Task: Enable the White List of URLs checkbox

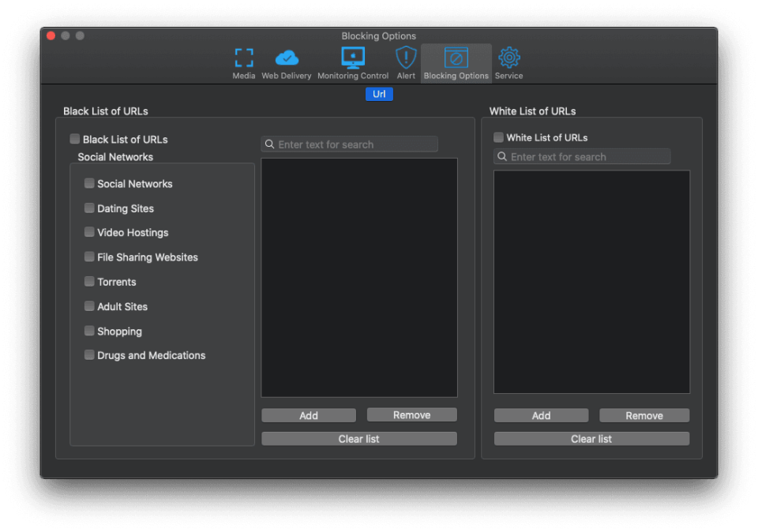Action: pos(498,137)
